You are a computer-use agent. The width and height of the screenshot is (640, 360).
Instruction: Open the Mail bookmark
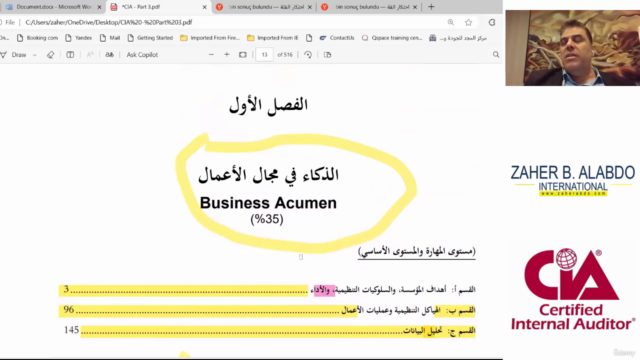pos(110,38)
